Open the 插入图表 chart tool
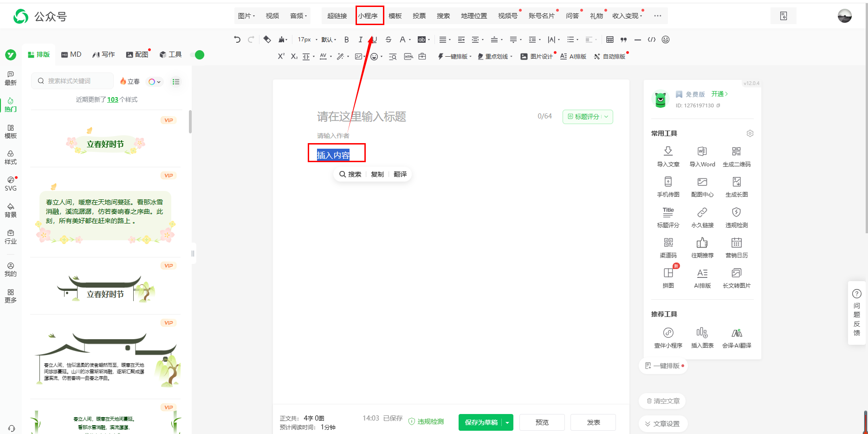 click(702, 337)
